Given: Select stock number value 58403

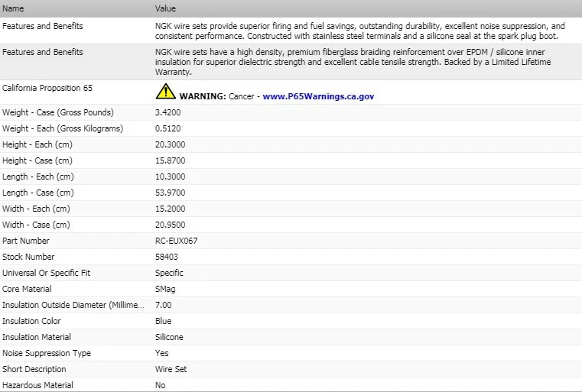Looking at the screenshot, I should coord(166,257).
